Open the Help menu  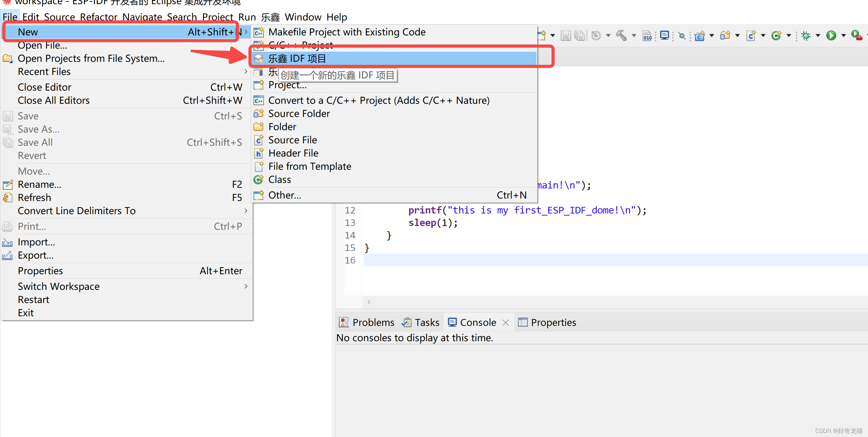337,17
